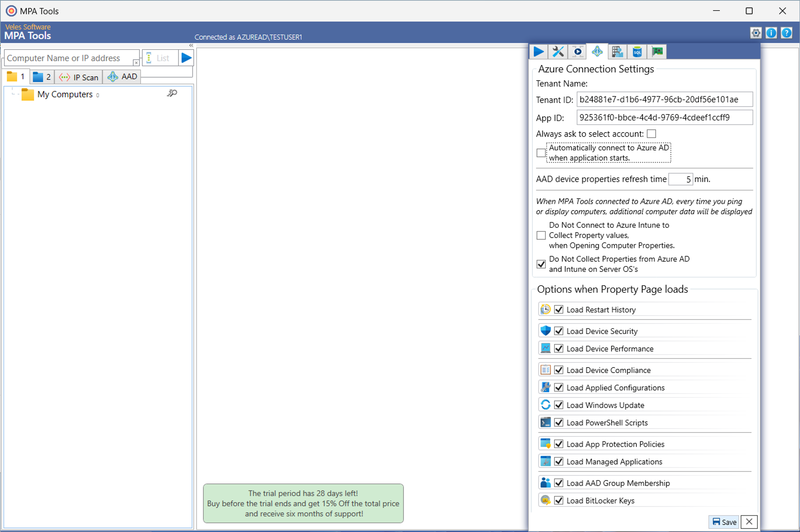Uncheck Load Device Performance

pos(559,348)
